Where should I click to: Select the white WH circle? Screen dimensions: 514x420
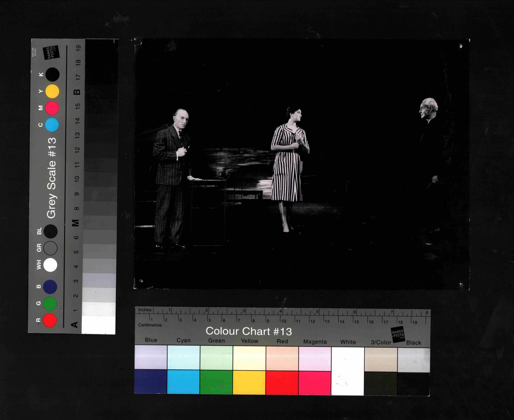(50, 265)
